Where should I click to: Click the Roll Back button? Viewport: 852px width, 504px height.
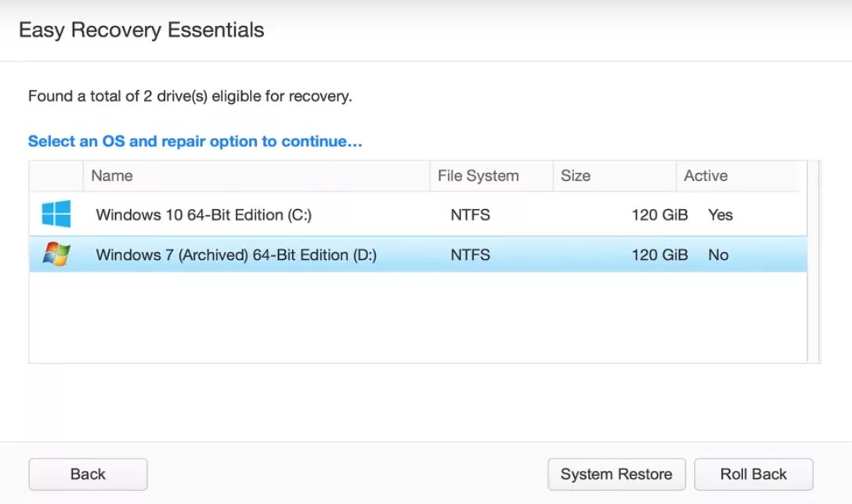tap(753, 474)
